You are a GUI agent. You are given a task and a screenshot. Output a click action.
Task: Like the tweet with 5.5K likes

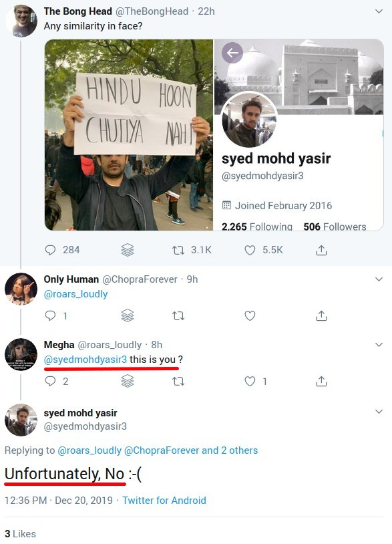250,250
